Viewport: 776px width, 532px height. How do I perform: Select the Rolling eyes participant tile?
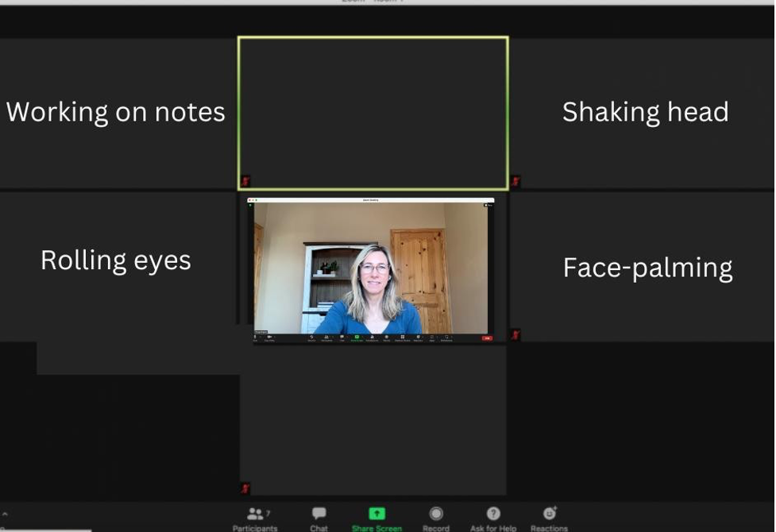(118, 266)
